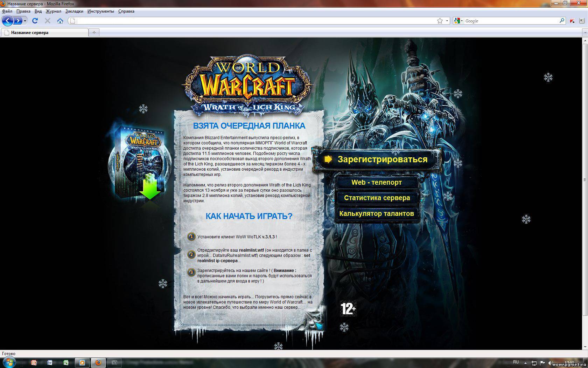The image size is (588, 368).
Task: Open the Закладки menu
Action: coord(74,11)
